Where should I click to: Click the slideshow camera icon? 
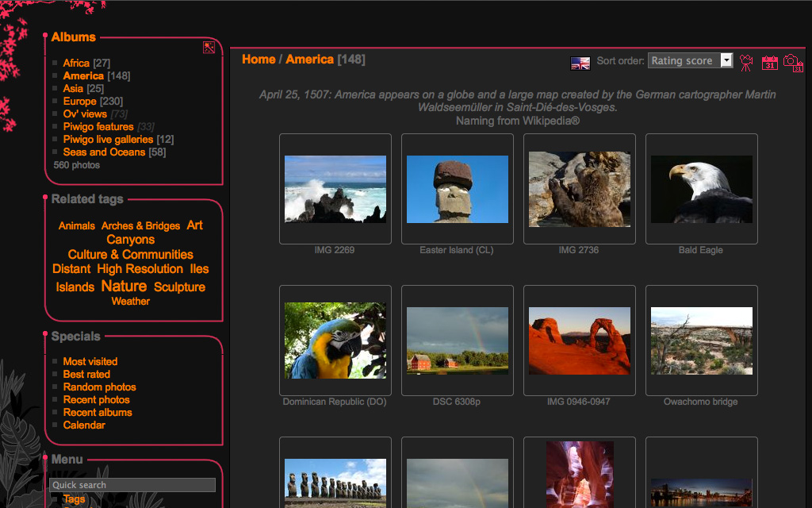click(746, 63)
